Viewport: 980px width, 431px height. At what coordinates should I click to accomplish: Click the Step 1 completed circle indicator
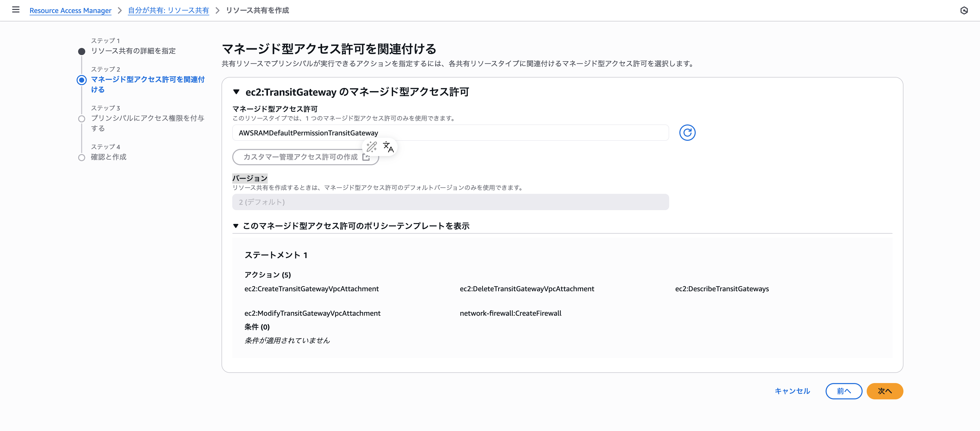[81, 51]
